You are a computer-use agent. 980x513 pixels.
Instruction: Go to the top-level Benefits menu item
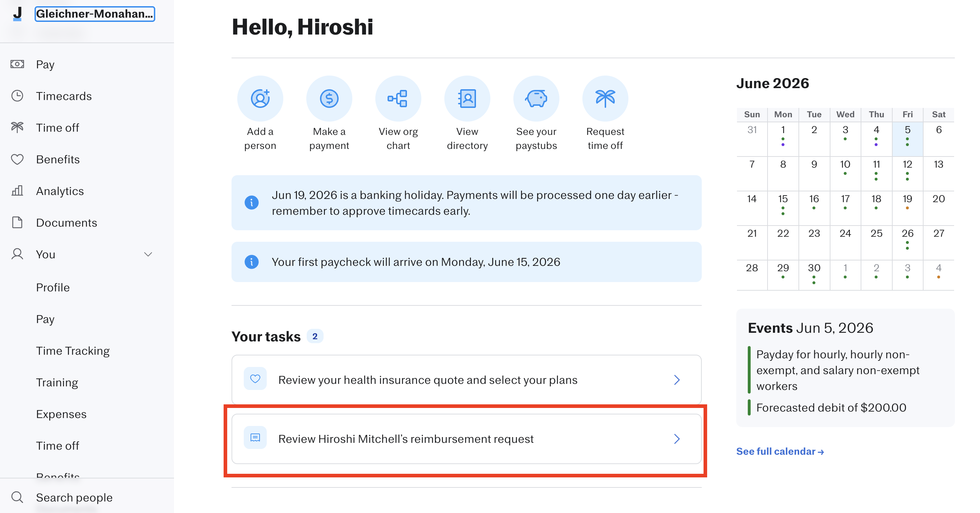point(58,159)
